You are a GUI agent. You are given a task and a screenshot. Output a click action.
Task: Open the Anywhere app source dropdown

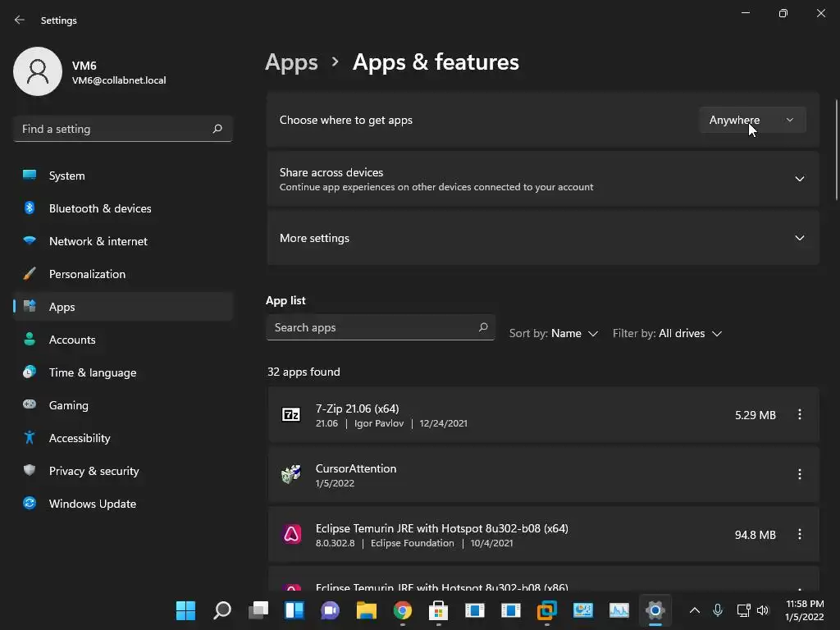(x=752, y=120)
